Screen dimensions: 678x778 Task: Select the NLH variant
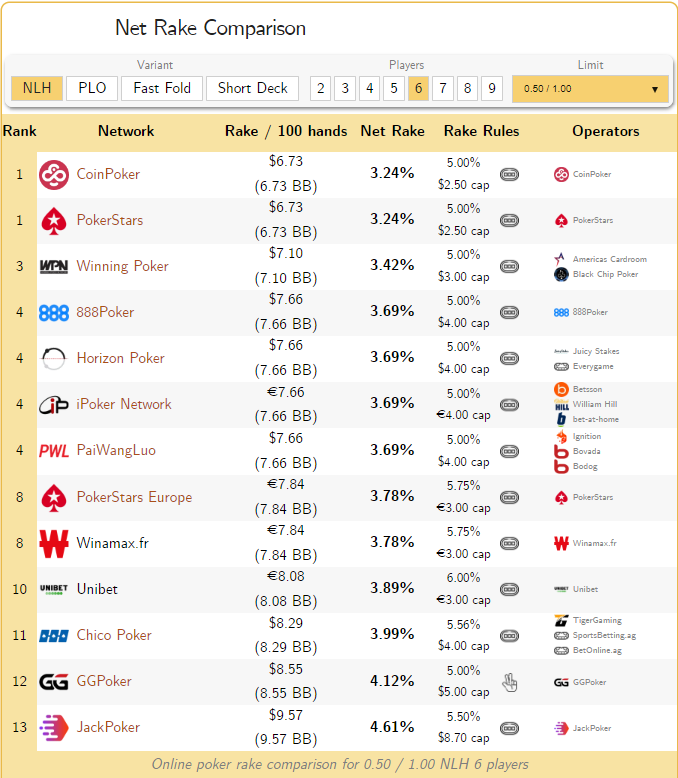37,88
